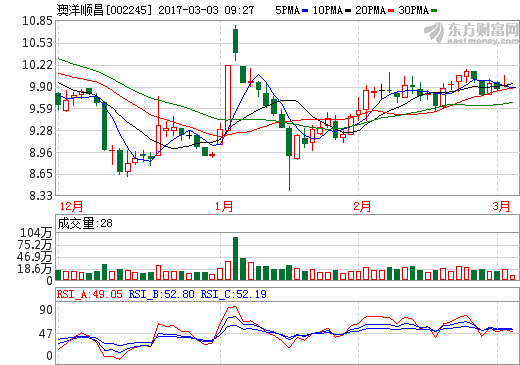Click the stock name 澳洋顺昌 title
The width and height of the screenshot is (520, 365).
80,10
